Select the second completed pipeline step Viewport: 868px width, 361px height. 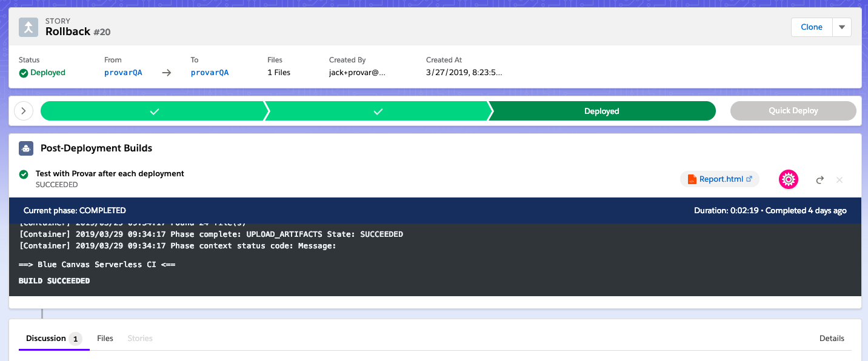pyautogui.click(x=378, y=111)
